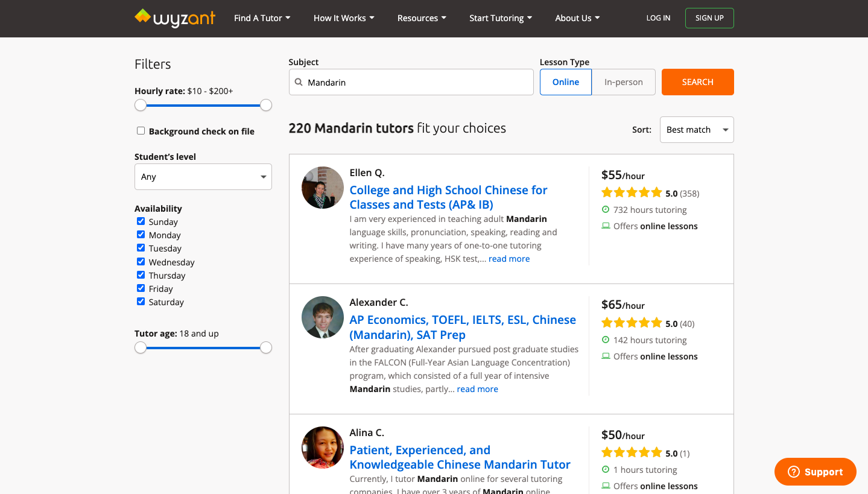
Task: Open the Sort Best match dropdown
Action: (696, 130)
